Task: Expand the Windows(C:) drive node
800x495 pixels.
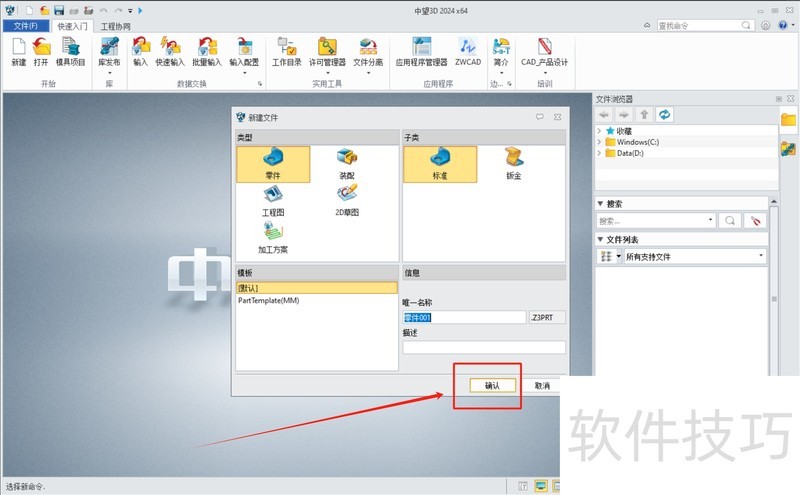Action: coord(599,142)
